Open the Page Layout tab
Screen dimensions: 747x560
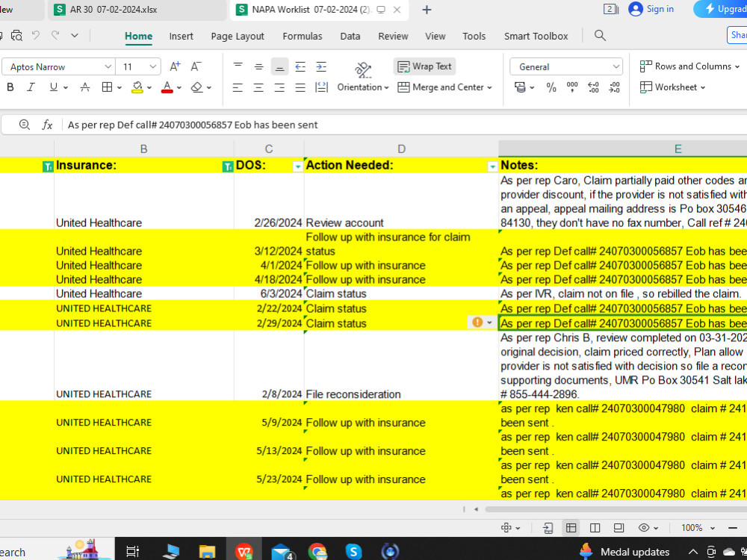[x=238, y=36]
